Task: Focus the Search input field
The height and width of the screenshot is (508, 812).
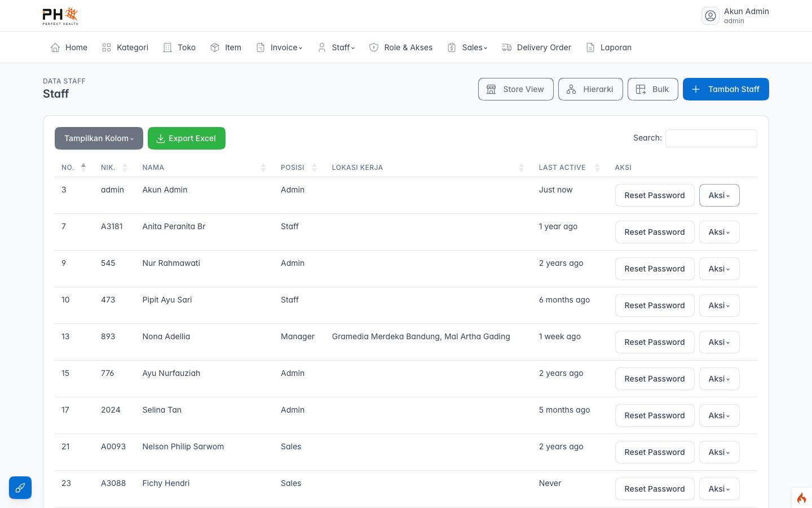Action: pyautogui.click(x=711, y=138)
